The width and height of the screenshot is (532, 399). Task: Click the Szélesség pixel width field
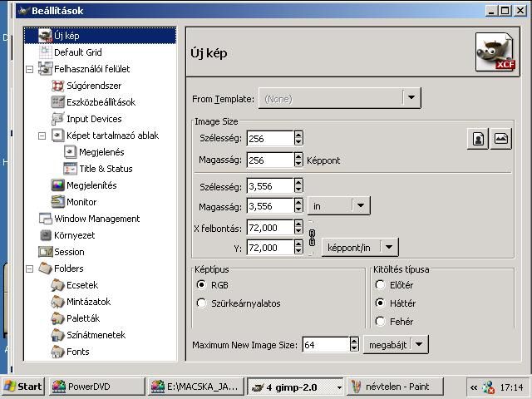point(269,139)
